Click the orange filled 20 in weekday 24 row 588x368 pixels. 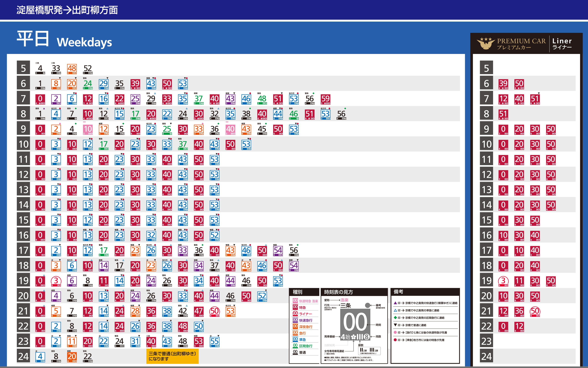coord(72,357)
